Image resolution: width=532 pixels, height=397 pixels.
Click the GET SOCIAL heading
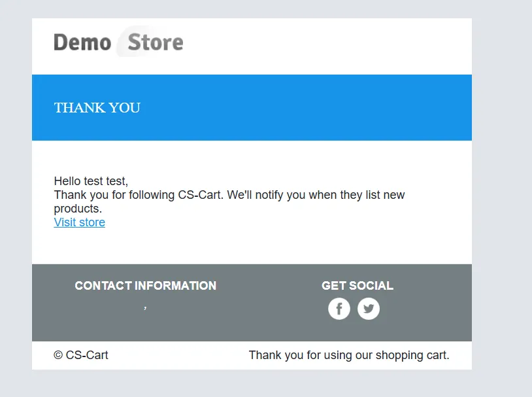click(357, 286)
